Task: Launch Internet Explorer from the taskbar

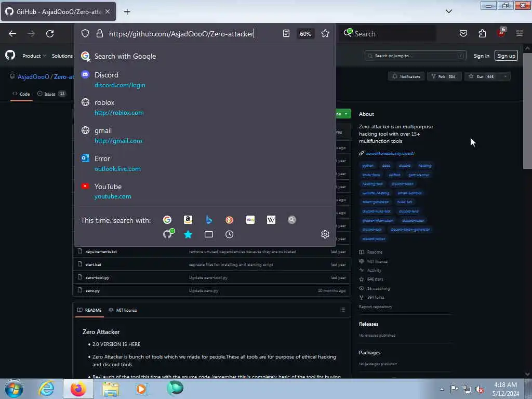Action: [x=46, y=389]
